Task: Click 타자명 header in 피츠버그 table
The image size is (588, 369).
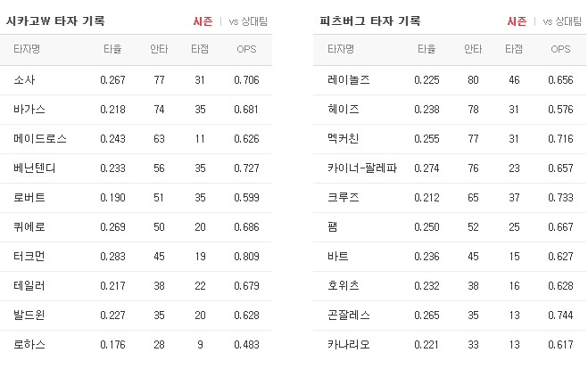Action: (341, 49)
